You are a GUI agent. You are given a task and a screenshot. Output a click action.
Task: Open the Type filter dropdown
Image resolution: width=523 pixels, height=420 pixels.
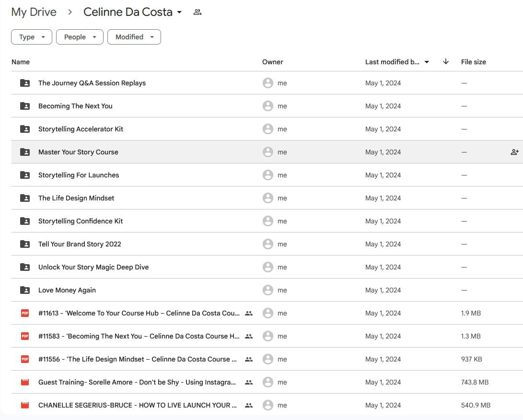[x=31, y=37]
